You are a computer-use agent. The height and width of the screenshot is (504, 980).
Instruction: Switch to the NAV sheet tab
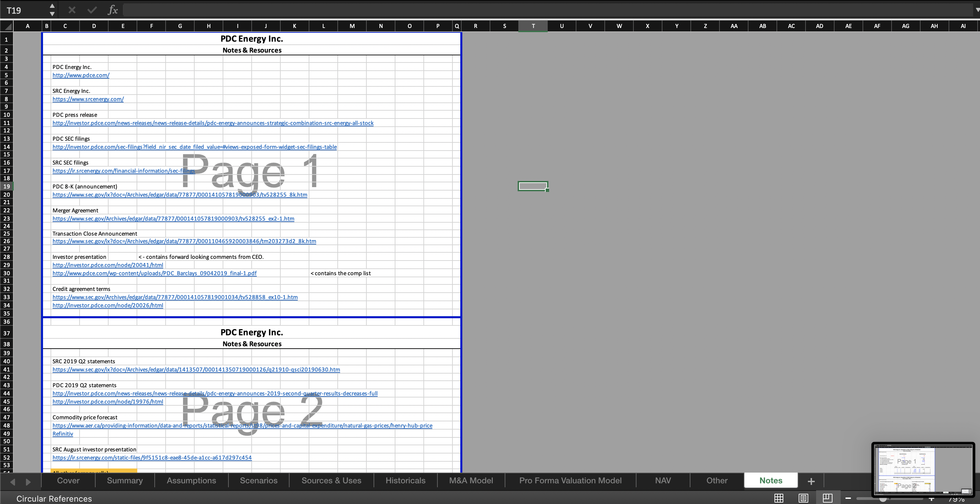[x=663, y=480]
